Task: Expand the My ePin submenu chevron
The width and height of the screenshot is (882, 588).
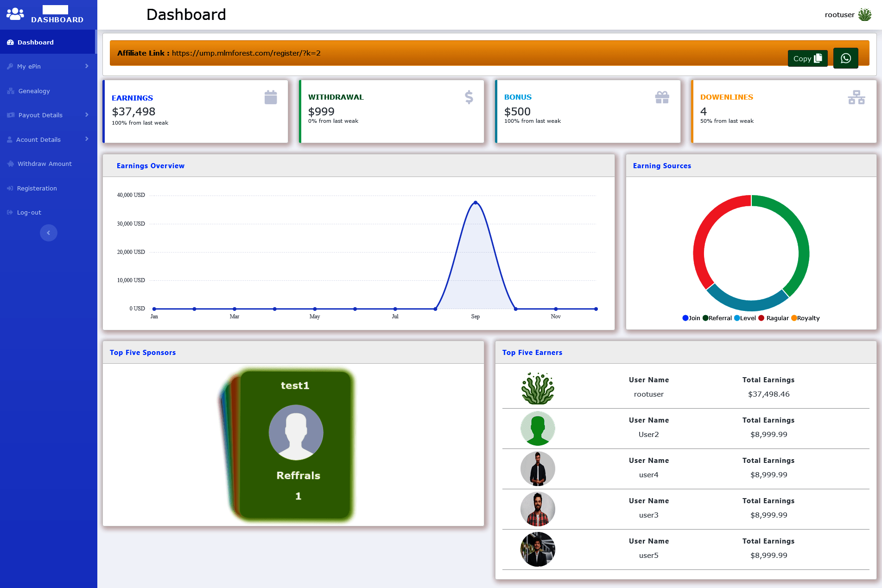Action: coord(87,66)
